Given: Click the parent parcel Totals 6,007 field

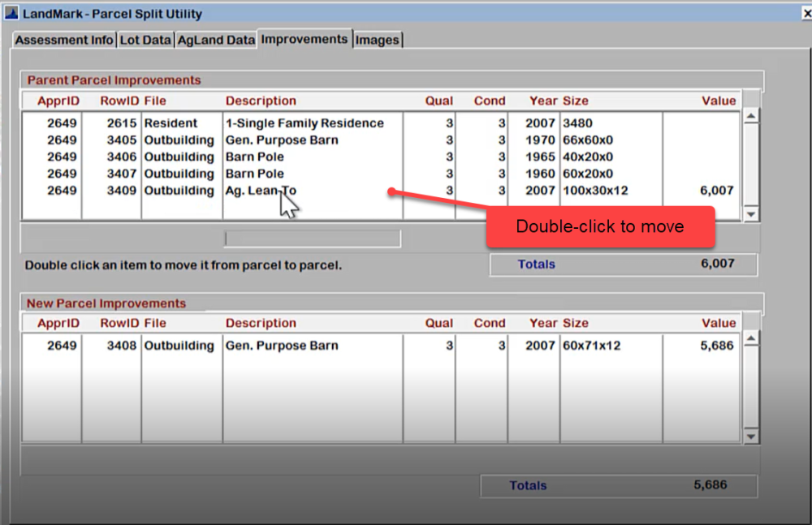Looking at the screenshot, I should tap(624, 264).
